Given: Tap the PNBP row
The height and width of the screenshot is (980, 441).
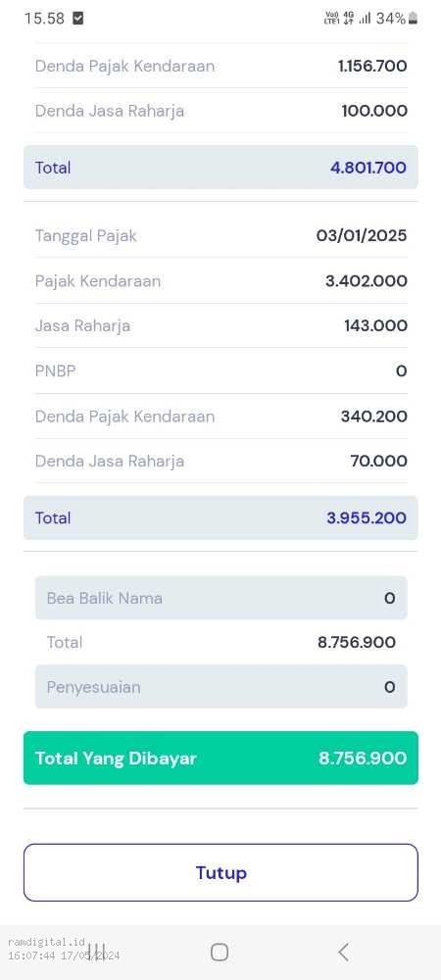Looking at the screenshot, I should click(x=220, y=371).
